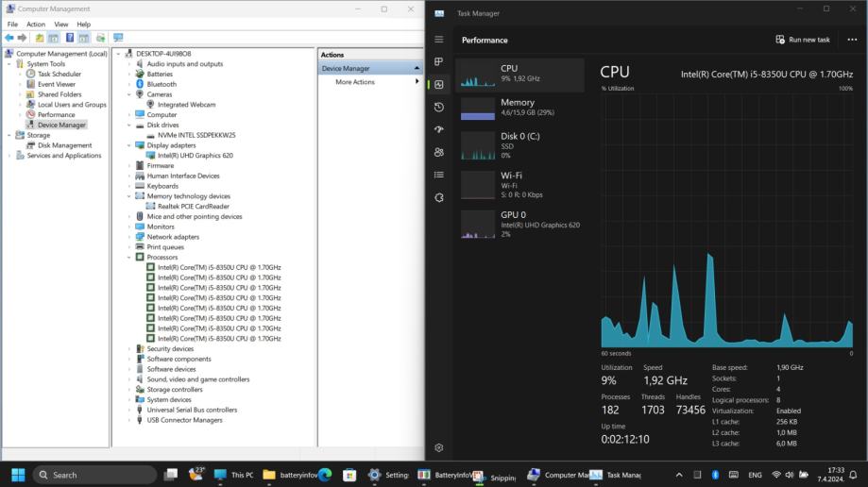Select the CPU performance graph entry
The width and height of the screenshot is (868, 487).
519,75
